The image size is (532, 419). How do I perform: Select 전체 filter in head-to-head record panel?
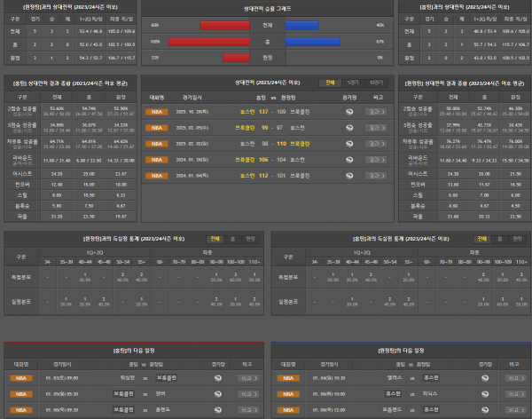331,81
